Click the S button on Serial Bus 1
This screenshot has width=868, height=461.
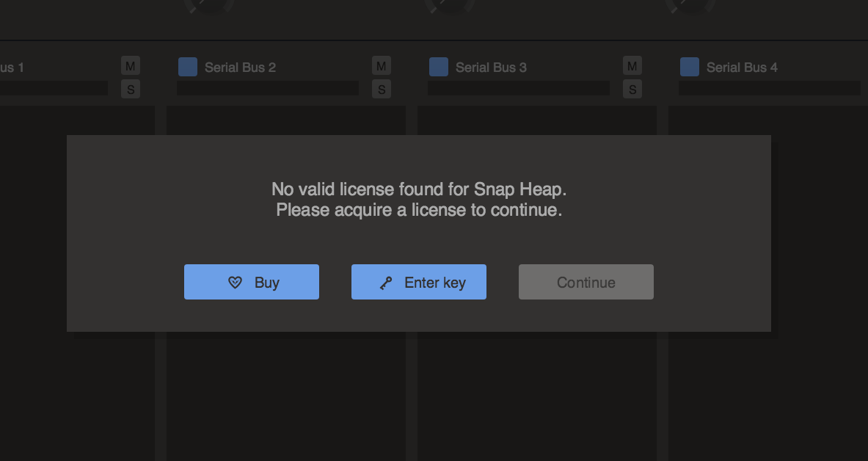pos(130,90)
